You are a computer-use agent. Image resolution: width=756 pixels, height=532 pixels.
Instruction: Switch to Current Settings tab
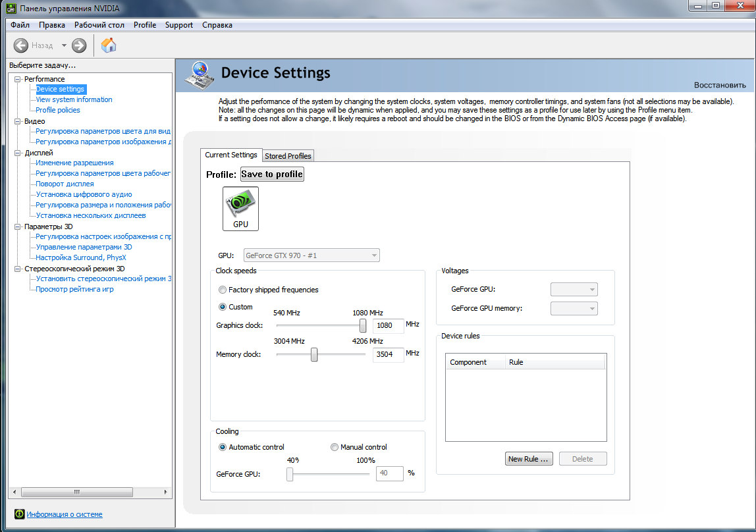click(x=231, y=155)
